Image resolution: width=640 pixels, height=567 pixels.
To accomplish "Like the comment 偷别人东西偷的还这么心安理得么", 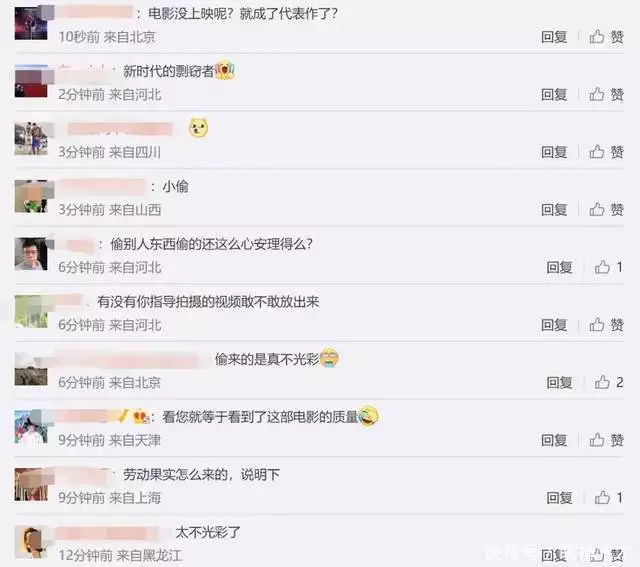I will tap(609, 267).
